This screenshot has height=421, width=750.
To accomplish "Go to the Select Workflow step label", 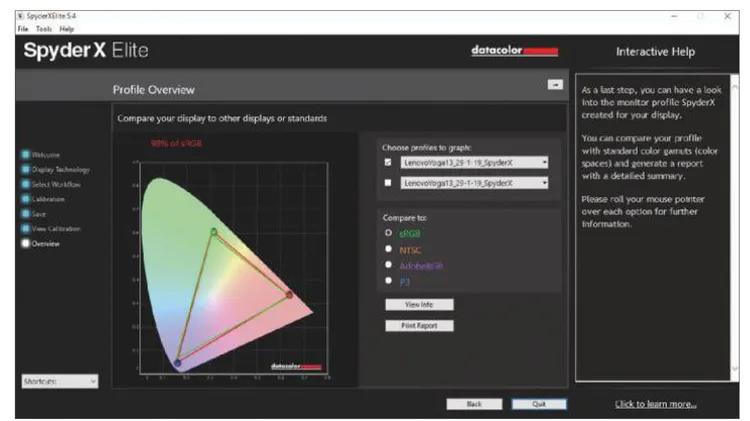I will click(x=56, y=185).
